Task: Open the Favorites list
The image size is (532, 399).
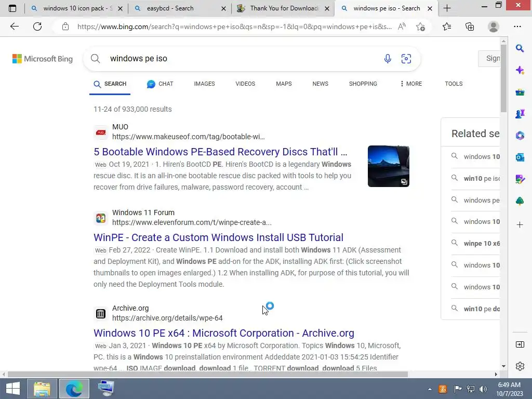Action: (447, 26)
